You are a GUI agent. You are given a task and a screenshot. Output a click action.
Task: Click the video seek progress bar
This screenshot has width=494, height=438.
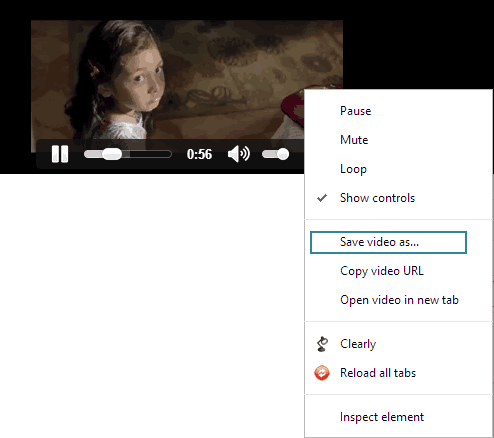click(128, 154)
